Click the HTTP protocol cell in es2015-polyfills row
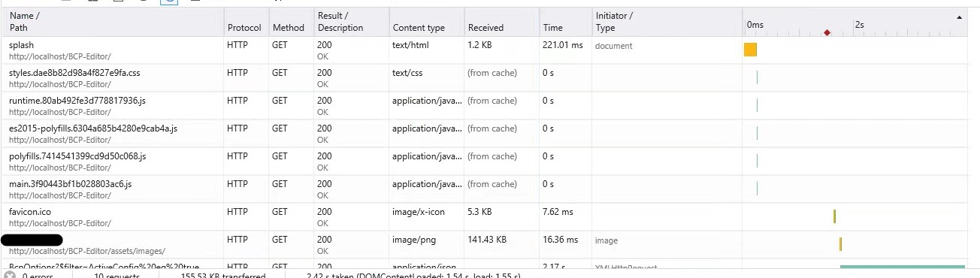The width and height of the screenshot is (980, 278). (x=237, y=128)
